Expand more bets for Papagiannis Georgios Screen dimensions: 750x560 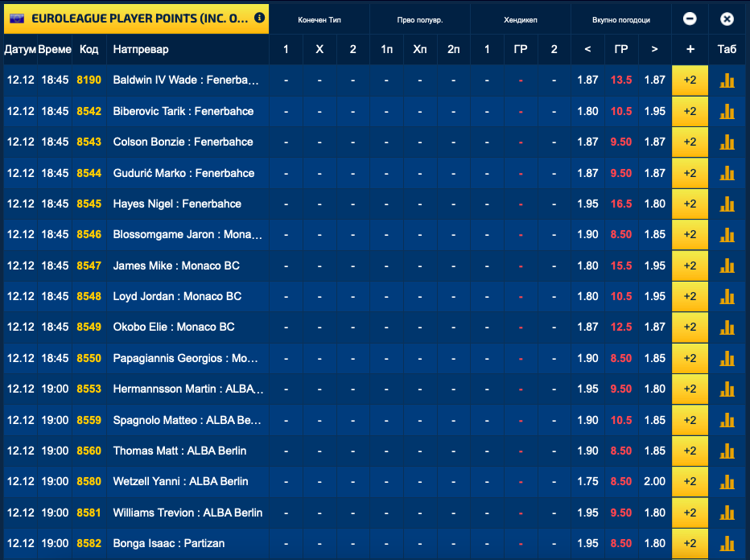pyautogui.click(x=690, y=358)
